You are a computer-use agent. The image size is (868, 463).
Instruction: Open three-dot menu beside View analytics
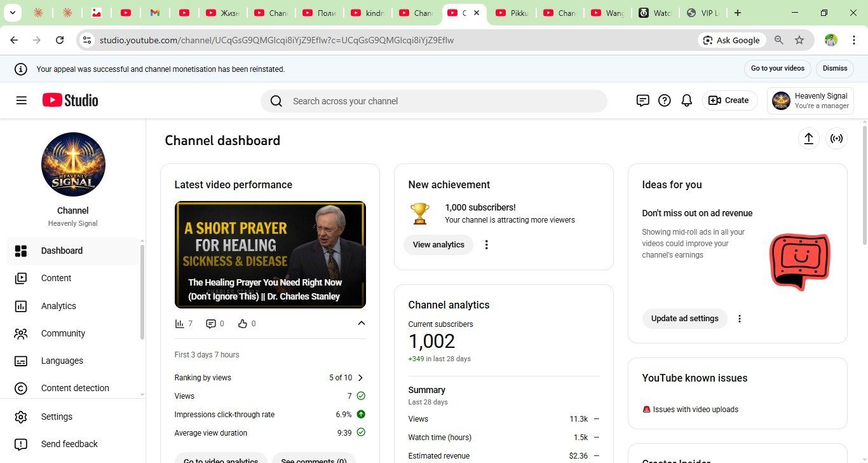[487, 245]
